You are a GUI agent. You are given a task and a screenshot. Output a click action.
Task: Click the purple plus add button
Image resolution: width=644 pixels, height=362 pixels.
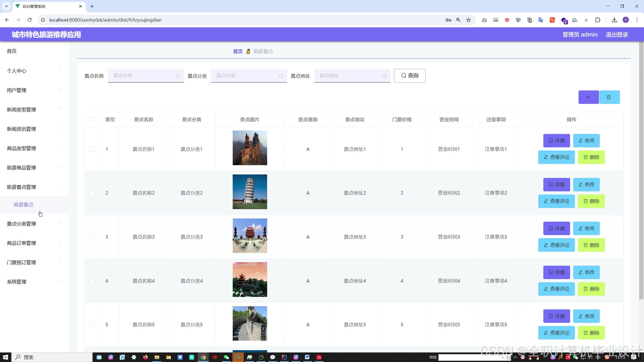[588, 97]
